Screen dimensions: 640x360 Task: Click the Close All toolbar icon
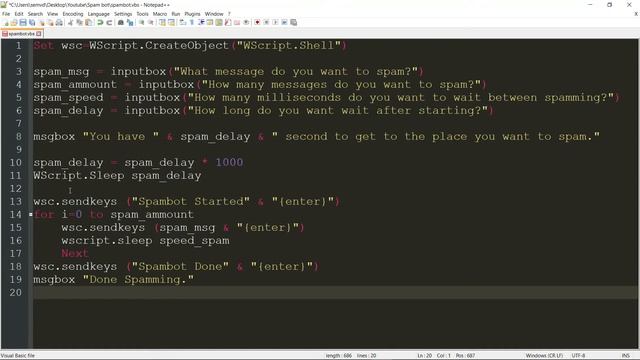click(x=50, y=22)
